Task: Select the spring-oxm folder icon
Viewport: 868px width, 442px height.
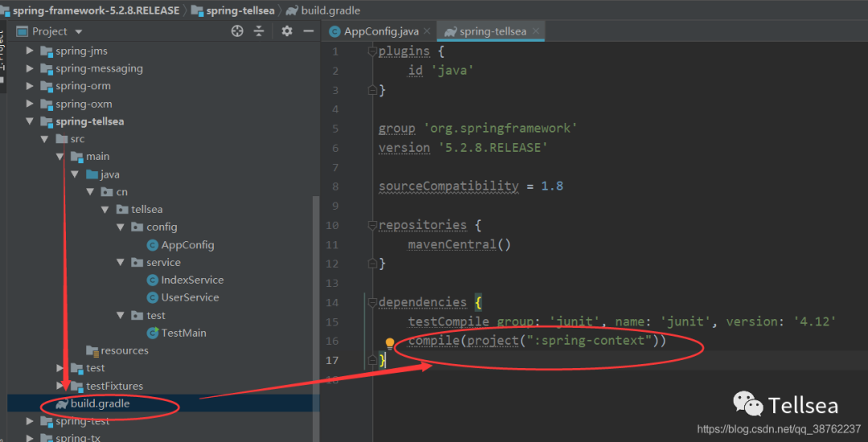Action: tap(47, 104)
